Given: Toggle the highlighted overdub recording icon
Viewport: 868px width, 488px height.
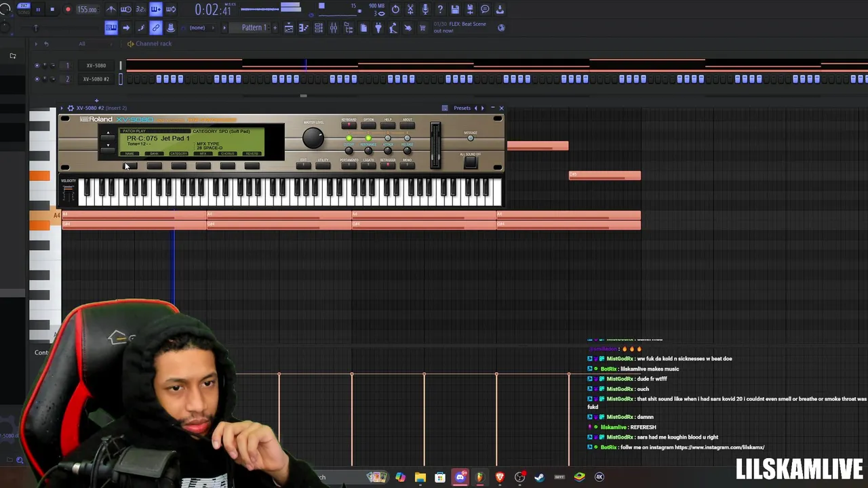Looking at the screenshot, I should click(x=156, y=9).
